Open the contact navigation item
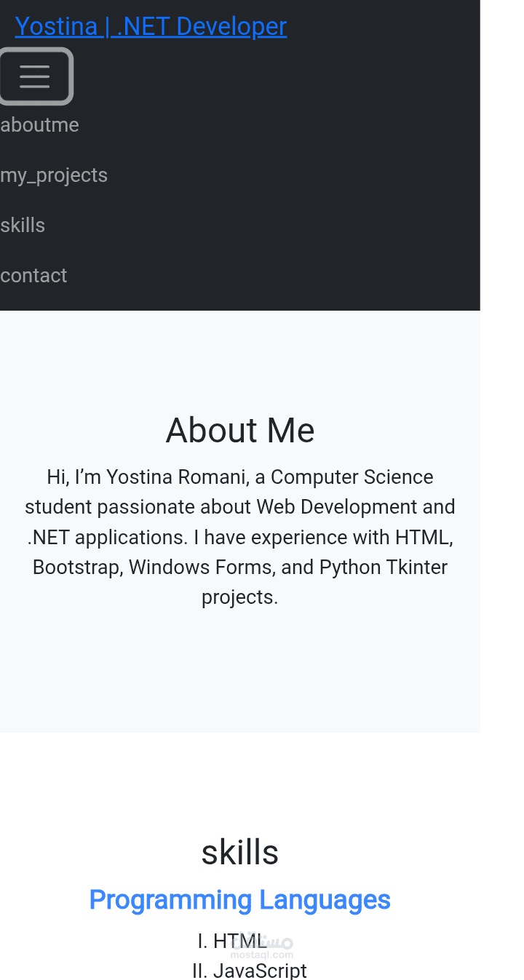This screenshot has width=524, height=980. 33,275
